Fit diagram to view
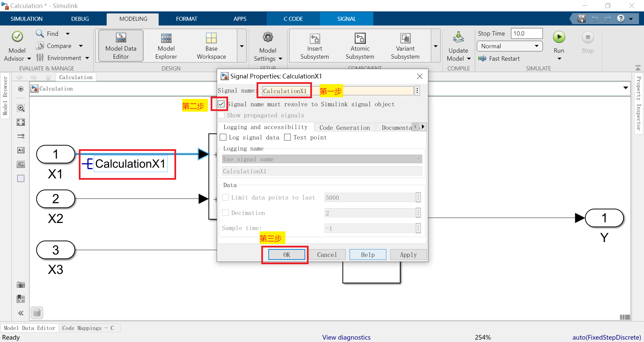 (21, 122)
